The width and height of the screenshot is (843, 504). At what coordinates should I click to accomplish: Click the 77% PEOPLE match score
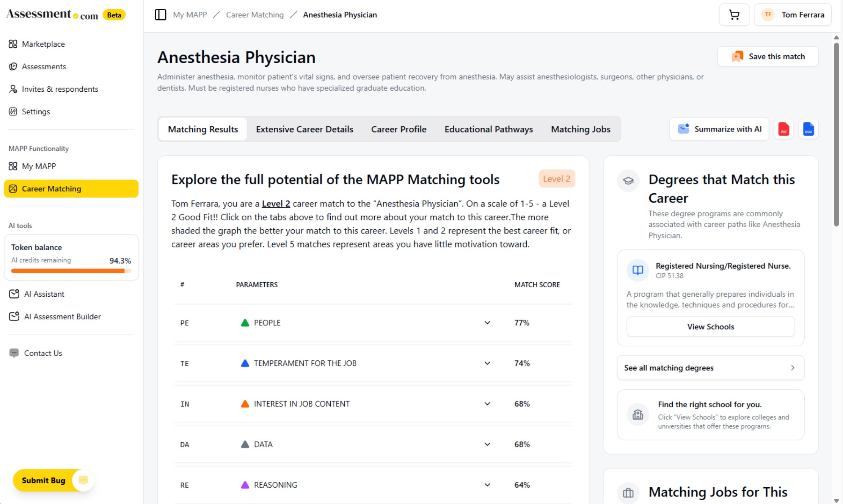[x=522, y=323]
